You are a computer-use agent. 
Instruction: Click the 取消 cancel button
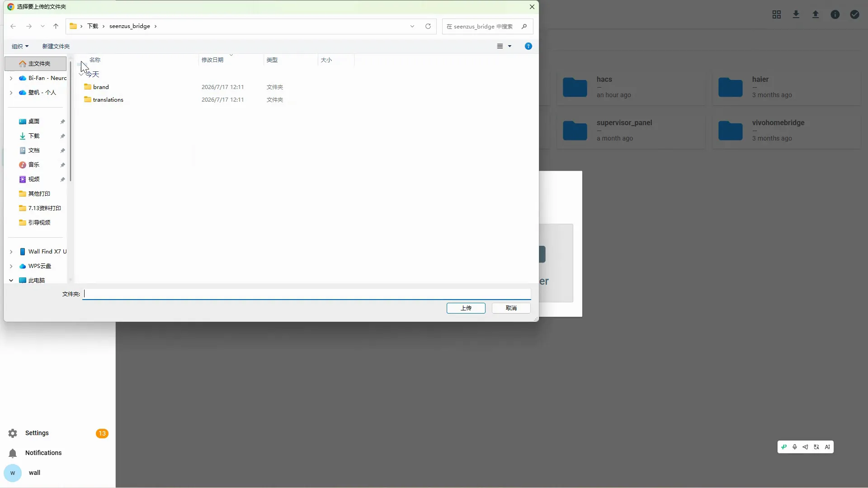511,308
